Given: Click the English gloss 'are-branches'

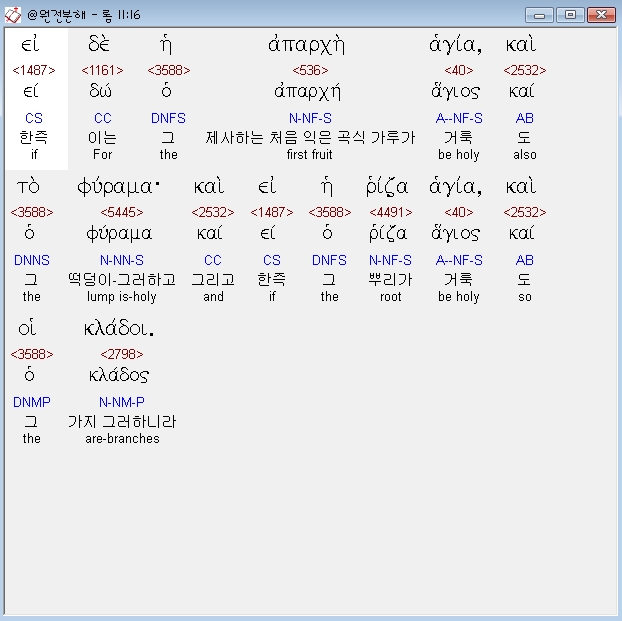Looking at the screenshot, I should [x=122, y=439].
